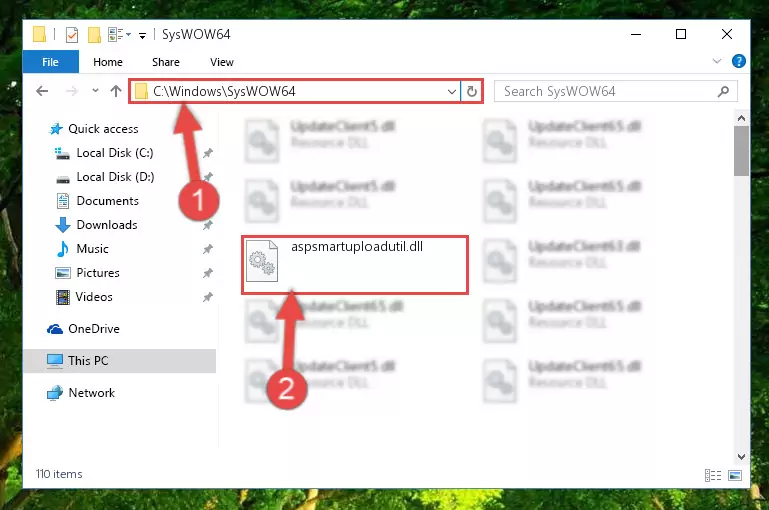Screen dimensions: 769x510
Task: Click the scrollbar up arrow
Action: coord(741,118)
